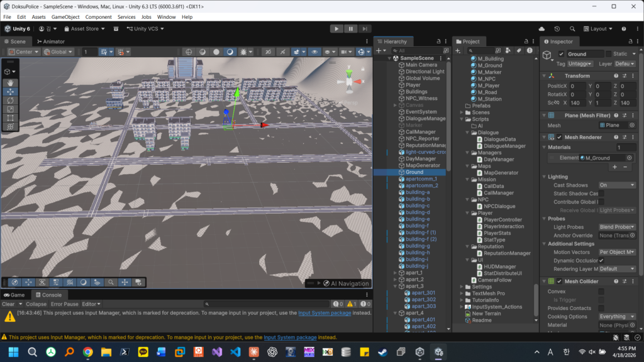Open the Layer Default dropdown
Viewport: 644px width, 362px height.
(x=625, y=64)
